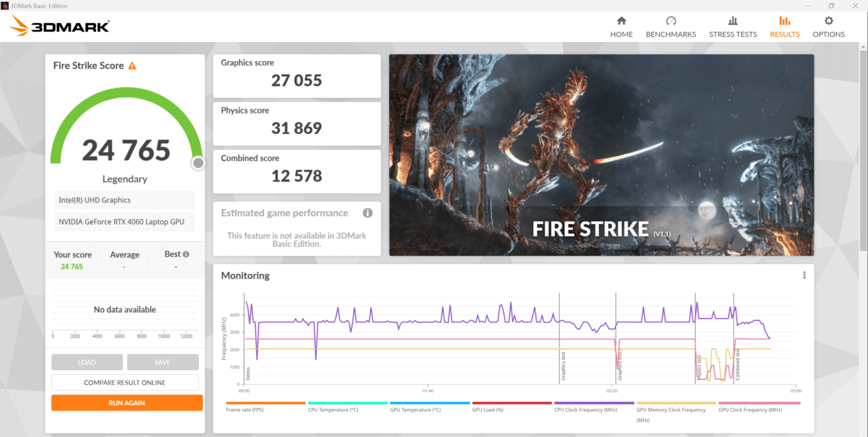868x437 pixels.
Task: Click the Monitoring panel heading
Action: (x=246, y=276)
